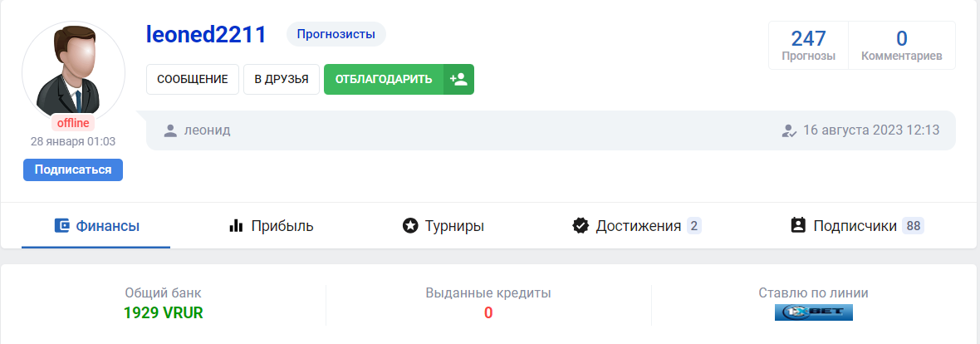Open the Финансы tab
980x344 pixels.
pyautogui.click(x=96, y=225)
